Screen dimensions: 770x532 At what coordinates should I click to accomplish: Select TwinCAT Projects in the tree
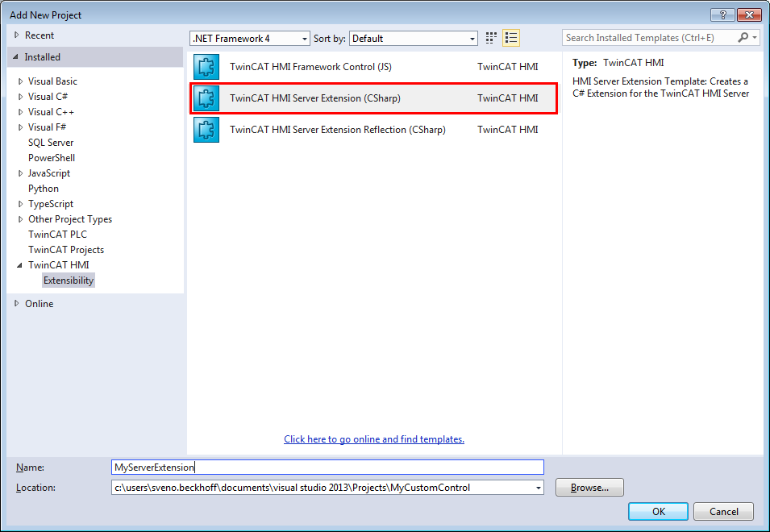pos(66,250)
